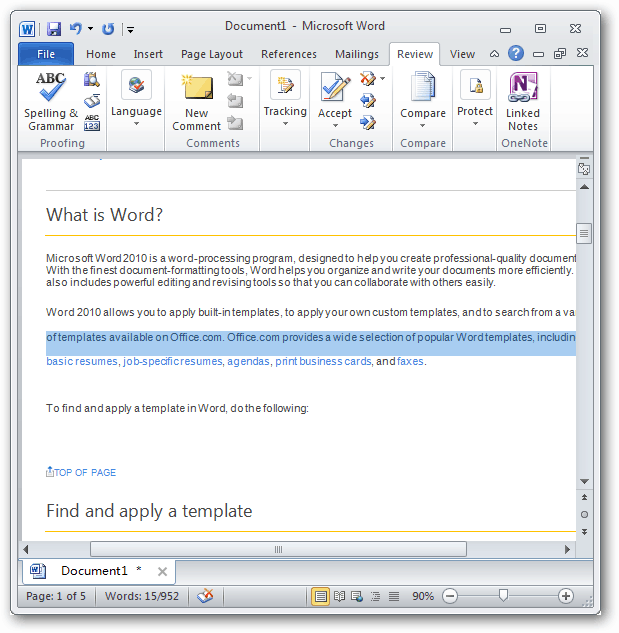The height and width of the screenshot is (633, 619).
Task: Switch to the Insert tab
Action: (x=148, y=54)
